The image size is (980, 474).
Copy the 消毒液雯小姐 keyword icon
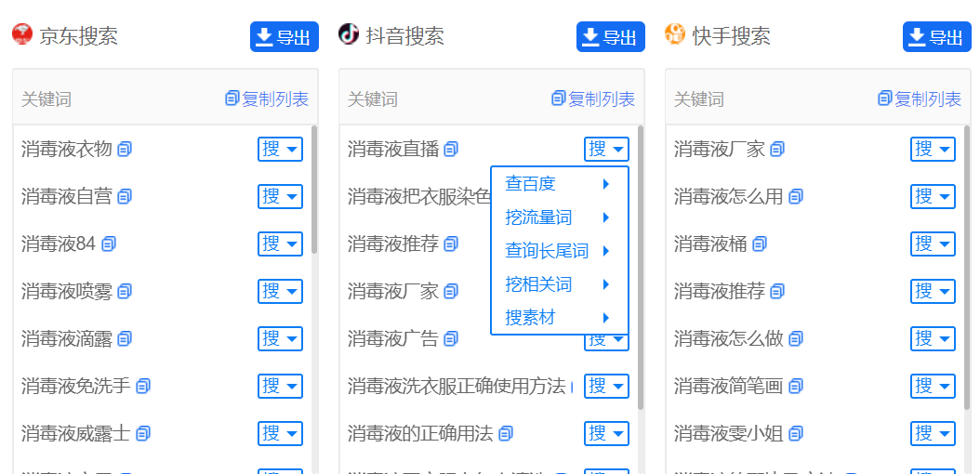(x=796, y=433)
